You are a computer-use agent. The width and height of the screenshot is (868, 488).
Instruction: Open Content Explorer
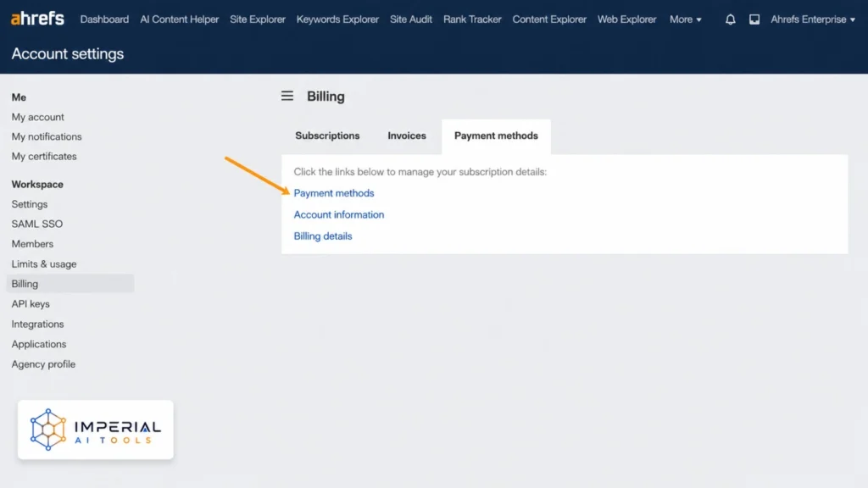click(549, 19)
